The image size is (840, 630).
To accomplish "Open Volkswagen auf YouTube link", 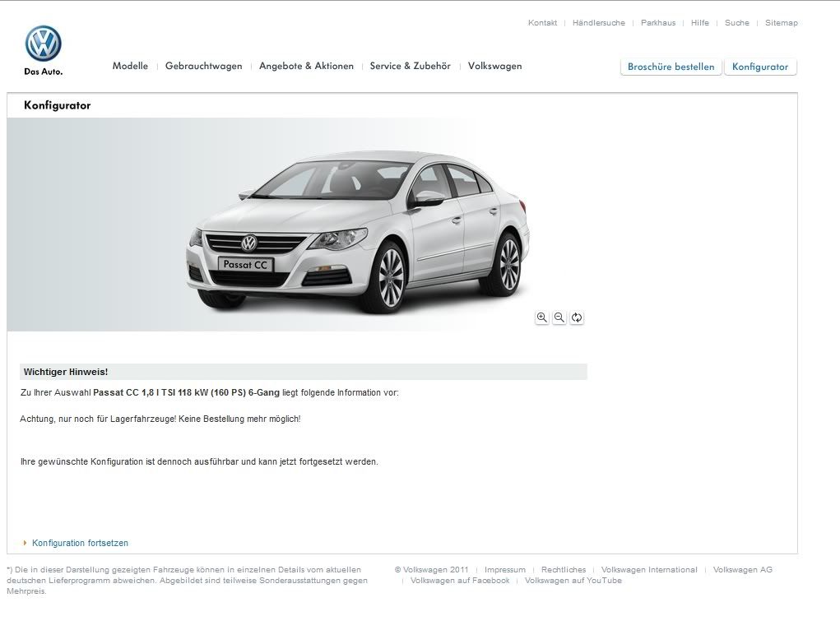I will [573, 580].
